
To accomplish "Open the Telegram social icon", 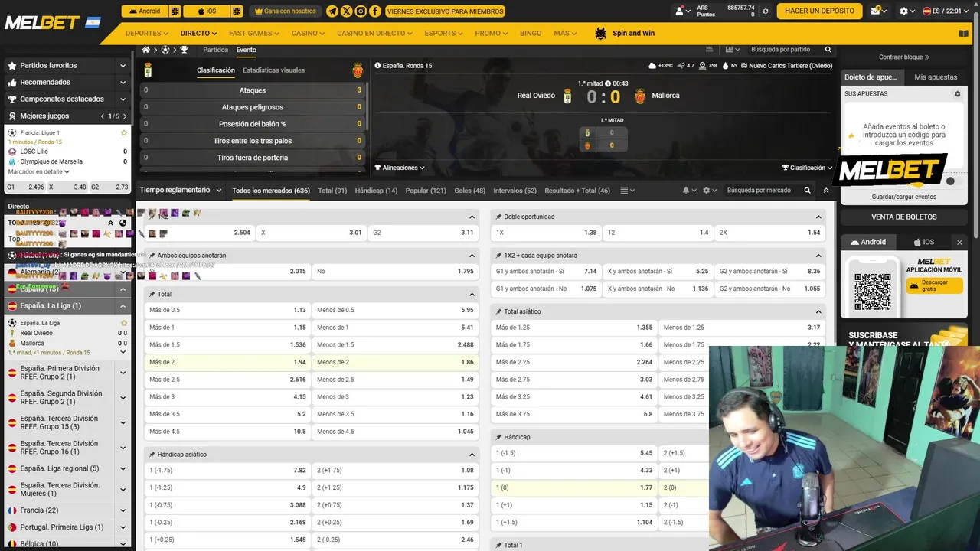I will point(332,11).
